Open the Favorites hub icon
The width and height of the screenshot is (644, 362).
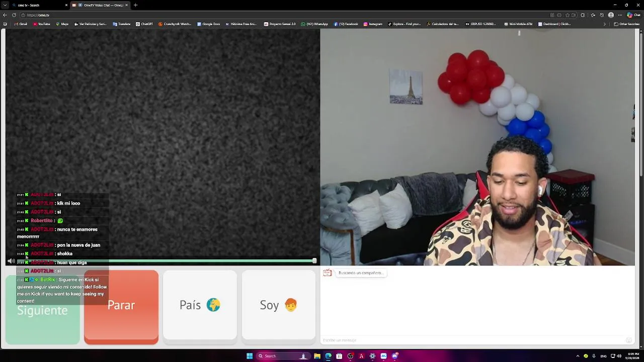[x=593, y=15]
